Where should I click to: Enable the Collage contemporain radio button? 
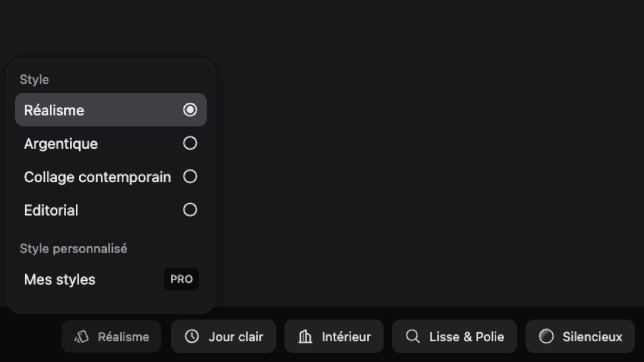click(x=190, y=177)
